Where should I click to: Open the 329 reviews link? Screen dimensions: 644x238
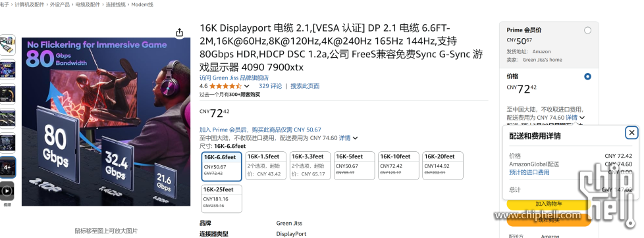click(x=270, y=86)
